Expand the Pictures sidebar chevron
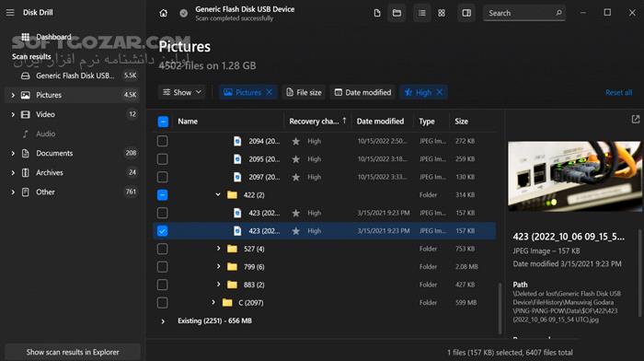 [x=13, y=95]
